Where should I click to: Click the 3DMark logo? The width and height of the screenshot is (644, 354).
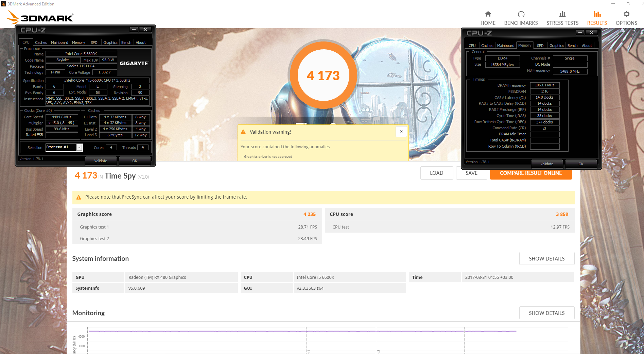coord(40,17)
